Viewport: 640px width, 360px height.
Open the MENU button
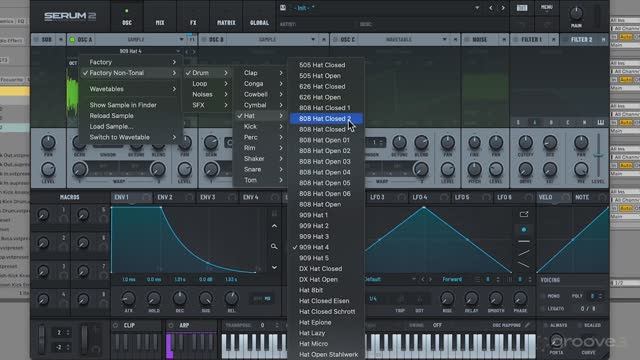pos(547,7)
